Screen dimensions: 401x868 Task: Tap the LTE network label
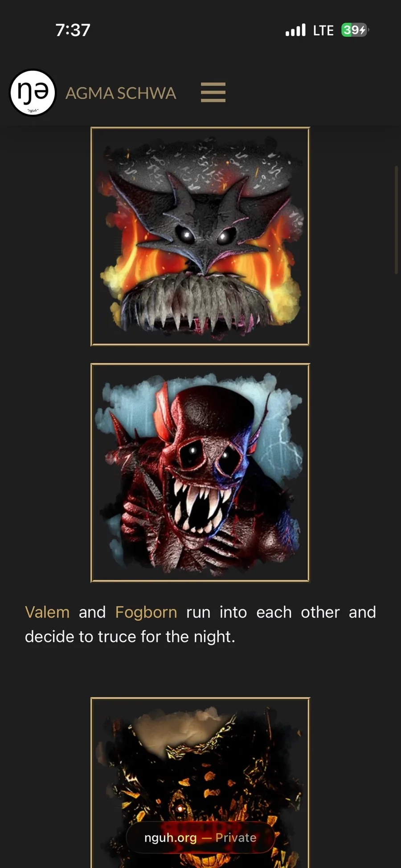pyautogui.click(x=323, y=30)
